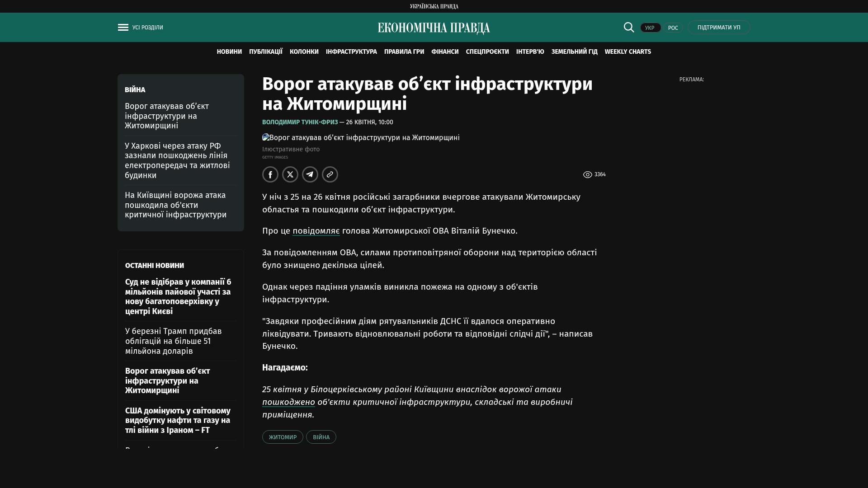Open the Новини menu item

(229, 52)
